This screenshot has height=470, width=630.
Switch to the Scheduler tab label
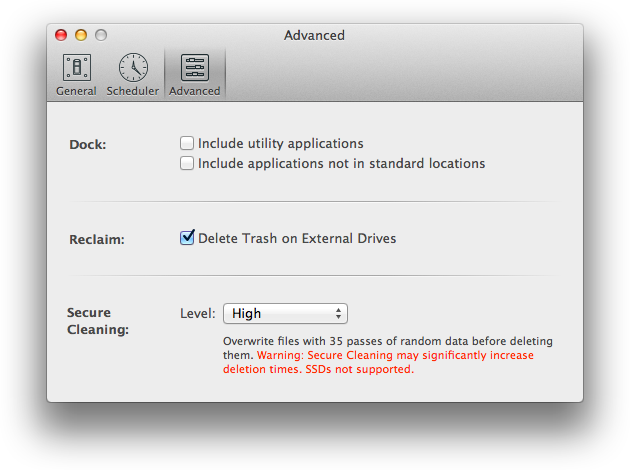click(133, 91)
